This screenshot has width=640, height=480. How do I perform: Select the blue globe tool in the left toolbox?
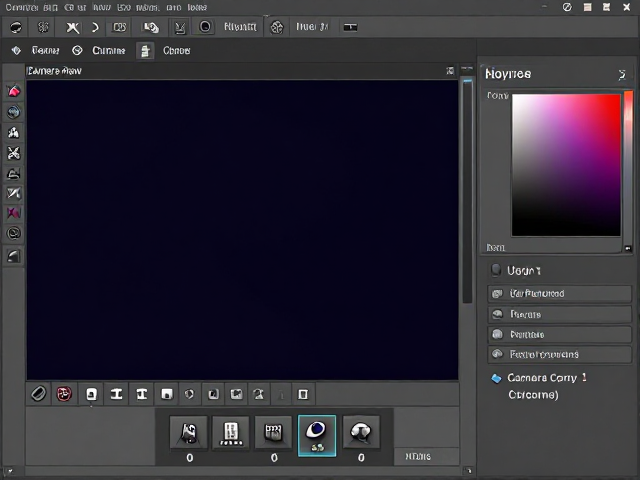(14, 111)
